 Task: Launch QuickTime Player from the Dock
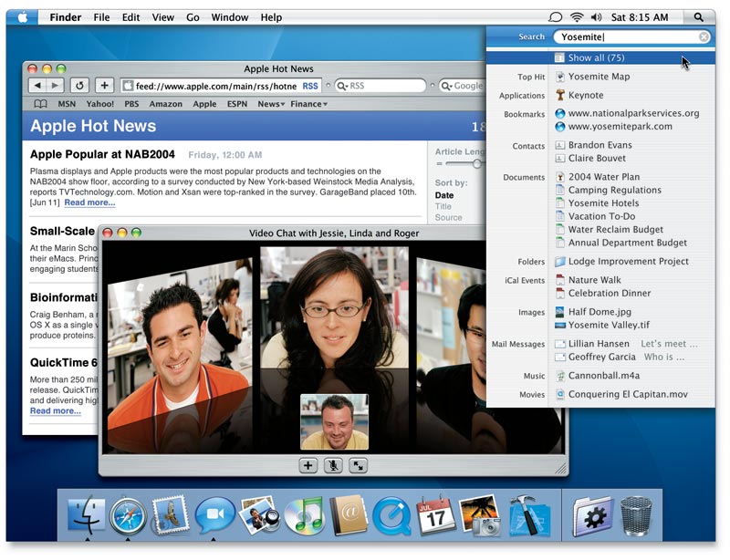coord(391,516)
